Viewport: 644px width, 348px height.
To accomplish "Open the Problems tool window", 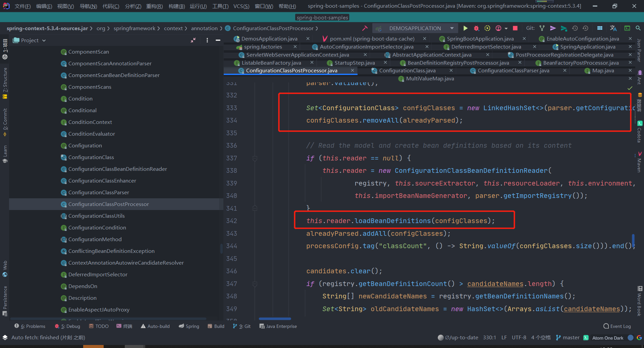I will pyautogui.click(x=30, y=326).
